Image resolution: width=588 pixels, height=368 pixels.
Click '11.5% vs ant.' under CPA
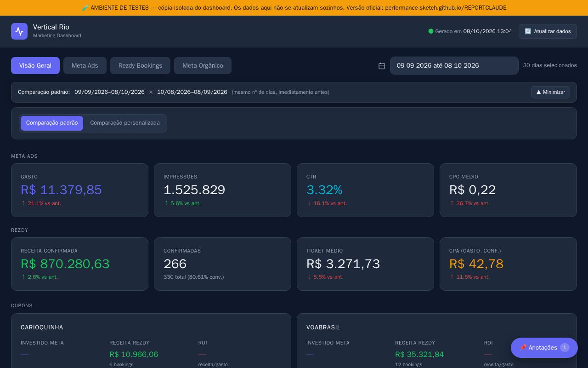coord(469,277)
